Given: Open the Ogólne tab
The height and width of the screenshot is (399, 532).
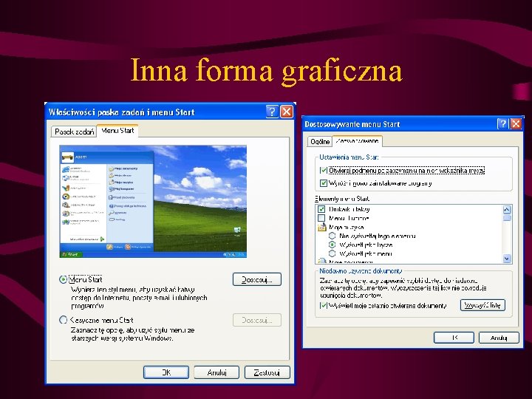Looking at the screenshot, I should pyautogui.click(x=320, y=141).
